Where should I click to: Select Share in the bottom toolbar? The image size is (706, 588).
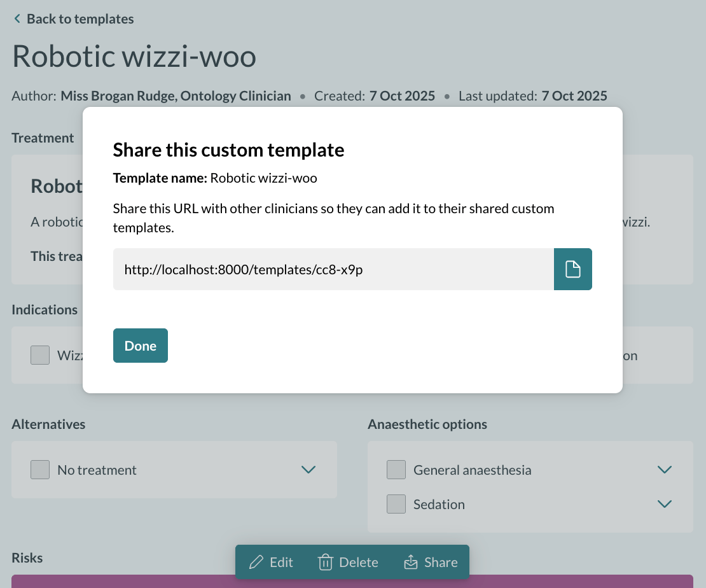pyautogui.click(x=440, y=562)
